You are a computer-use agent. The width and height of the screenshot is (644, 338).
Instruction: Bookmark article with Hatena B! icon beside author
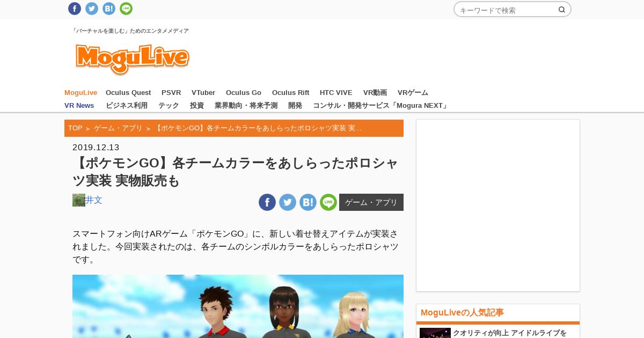coord(308,202)
